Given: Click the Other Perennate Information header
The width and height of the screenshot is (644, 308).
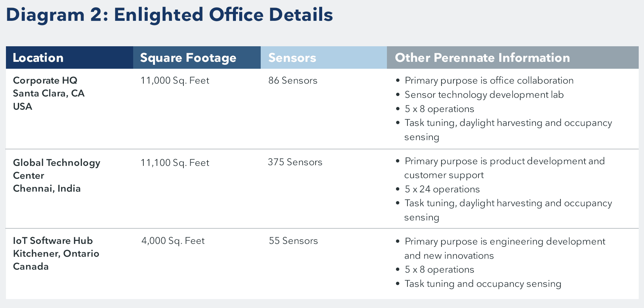Looking at the screenshot, I should (x=482, y=58).
